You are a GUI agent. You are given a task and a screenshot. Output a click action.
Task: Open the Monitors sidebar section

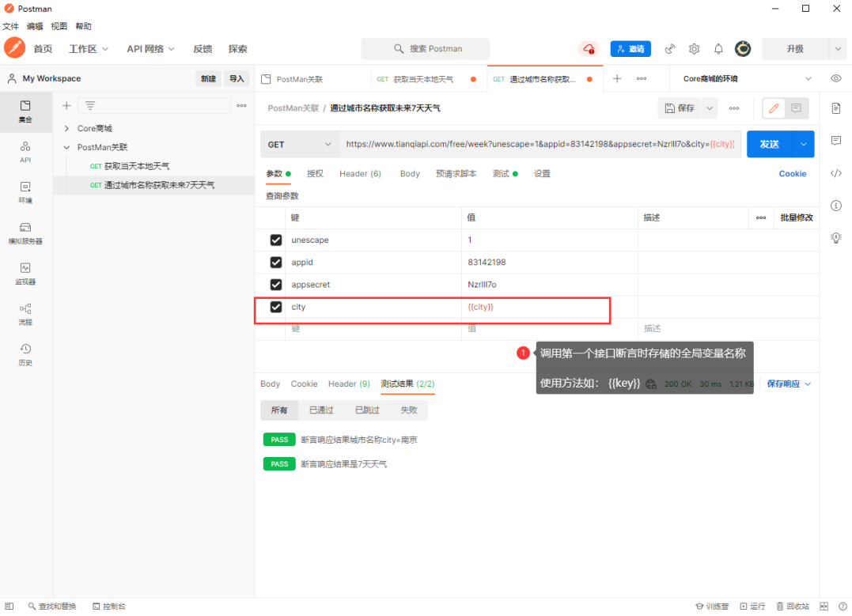coord(25,274)
